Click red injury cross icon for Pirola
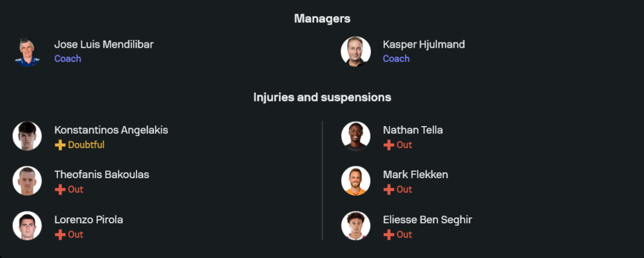The width and height of the screenshot is (644, 258). tap(60, 235)
